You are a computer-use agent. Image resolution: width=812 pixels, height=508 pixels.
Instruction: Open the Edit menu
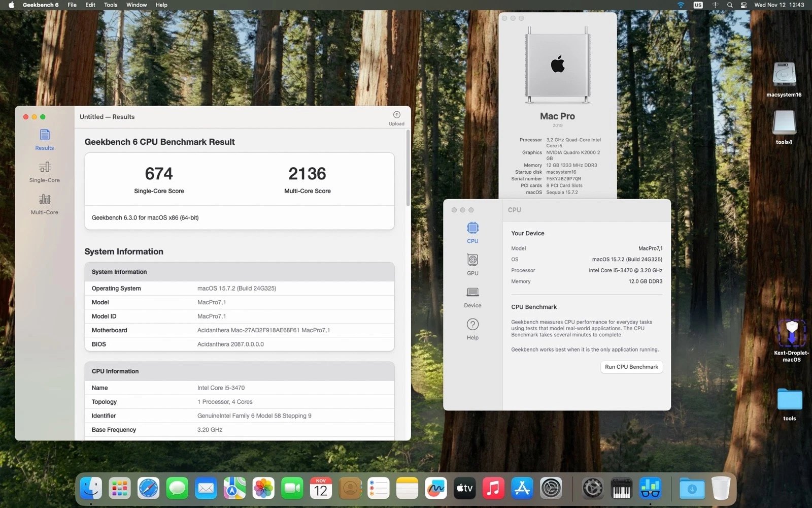pyautogui.click(x=90, y=5)
